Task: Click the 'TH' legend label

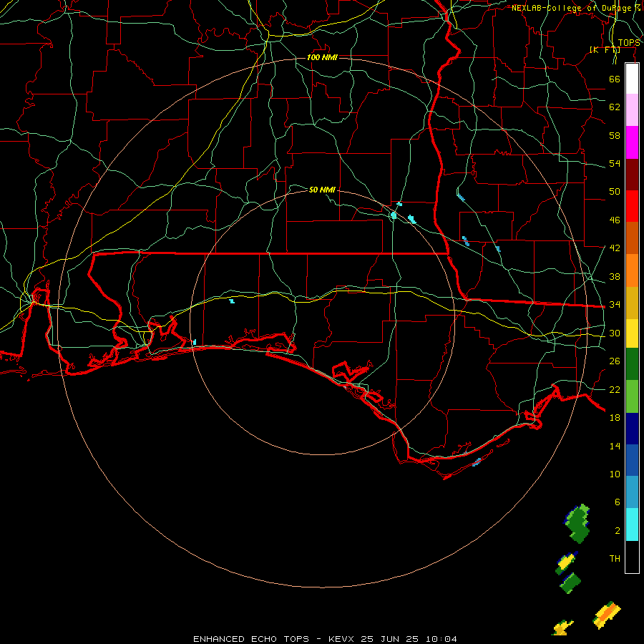Action: tap(615, 559)
